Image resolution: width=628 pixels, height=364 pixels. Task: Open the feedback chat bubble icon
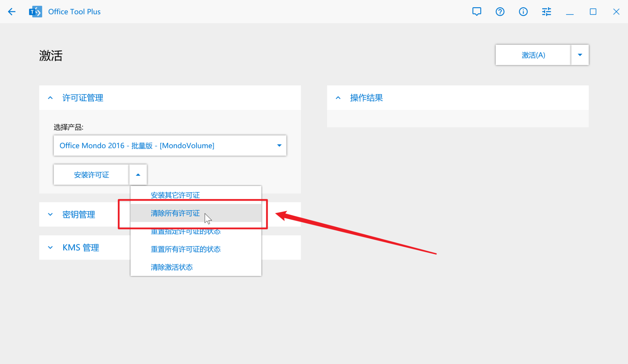coord(477,12)
